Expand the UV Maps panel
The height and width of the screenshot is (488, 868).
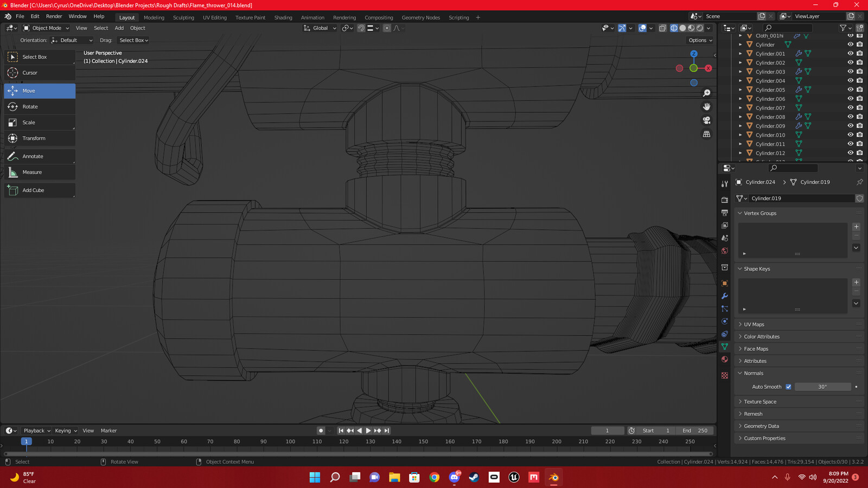pyautogui.click(x=799, y=324)
